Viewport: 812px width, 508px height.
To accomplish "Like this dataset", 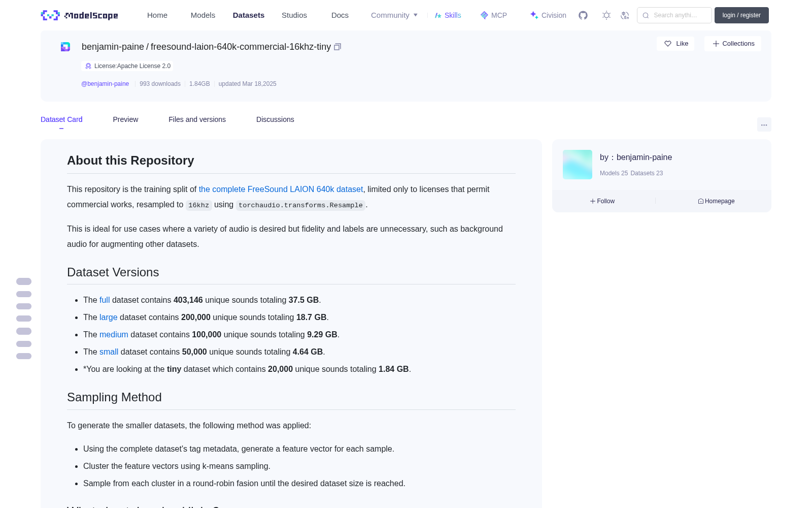I will [675, 44].
